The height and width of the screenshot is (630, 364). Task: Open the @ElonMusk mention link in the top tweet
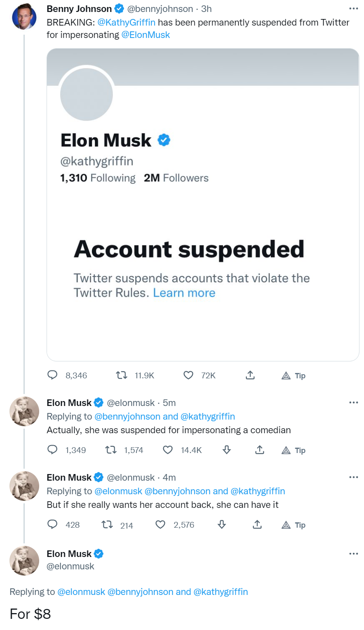(x=146, y=35)
